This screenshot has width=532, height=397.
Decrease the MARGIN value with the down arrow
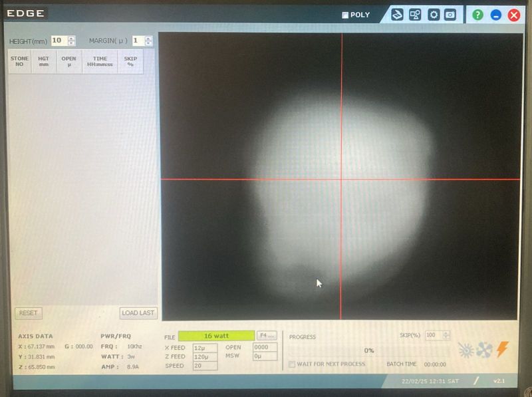click(148, 43)
